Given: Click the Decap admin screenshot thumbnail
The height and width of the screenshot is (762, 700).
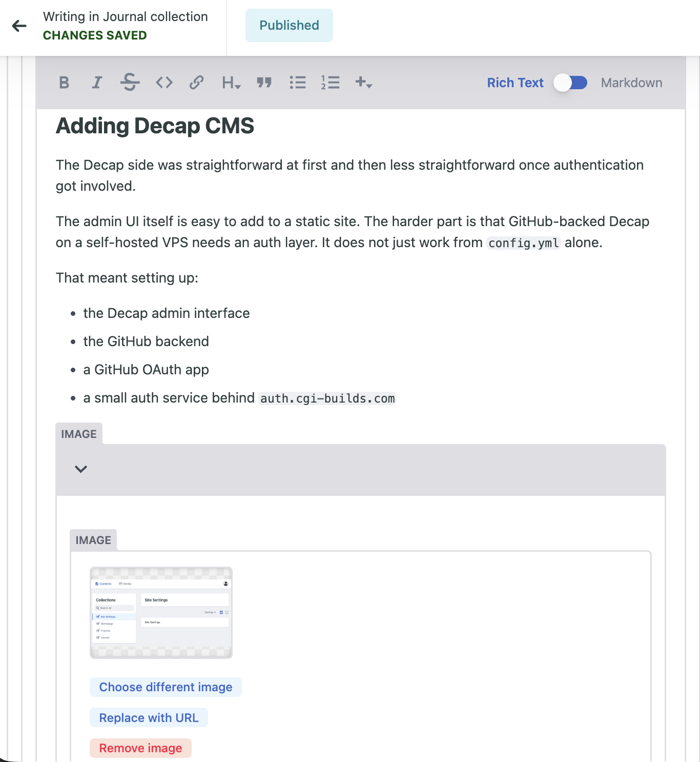Looking at the screenshot, I should point(161,613).
